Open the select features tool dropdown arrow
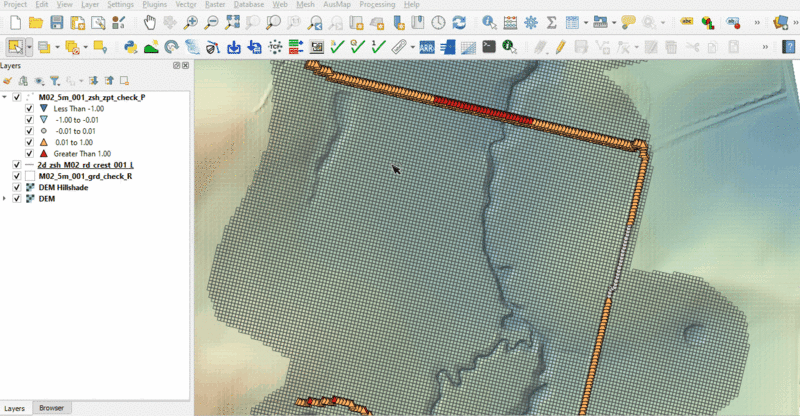 pos(30,46)
